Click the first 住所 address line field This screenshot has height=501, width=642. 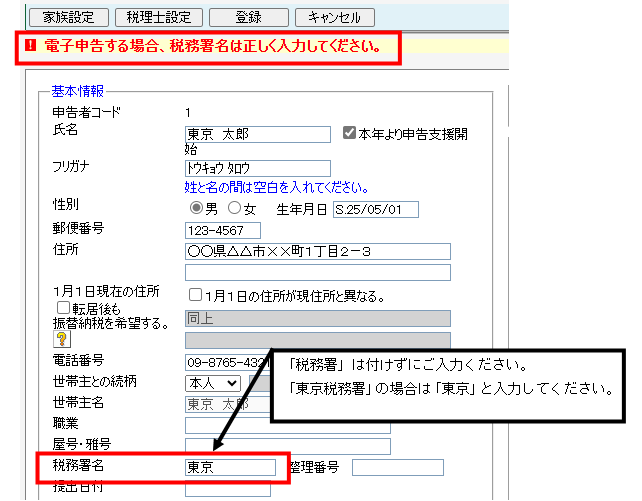318,251
